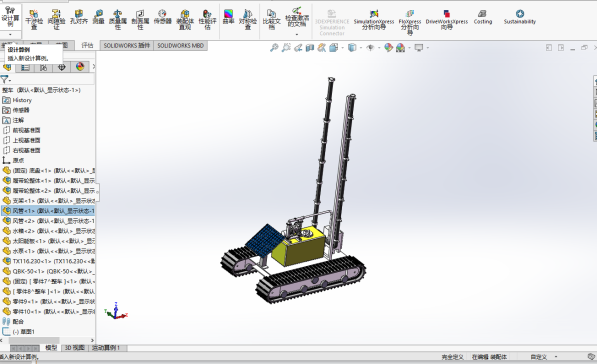Open the feature tree filter dropdown
The height and width of the screenshot is (364, 597).
tap(6, 80)
